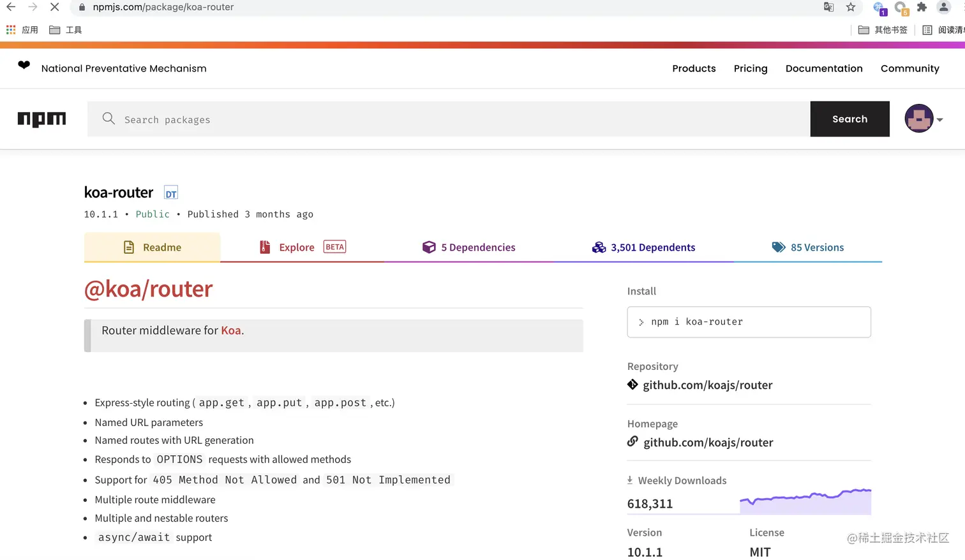Click the app.post inline code
This screenshot has width=965, height=560.
point(340,402)
